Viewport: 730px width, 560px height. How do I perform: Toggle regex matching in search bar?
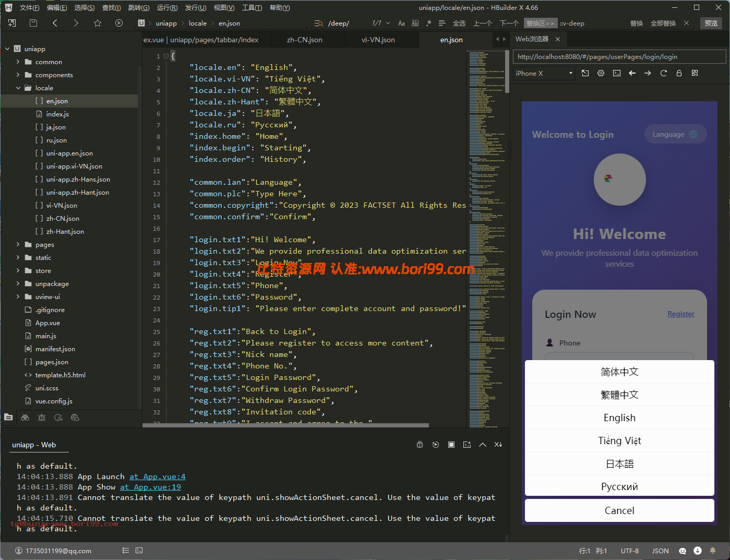[x=429, y=23]
